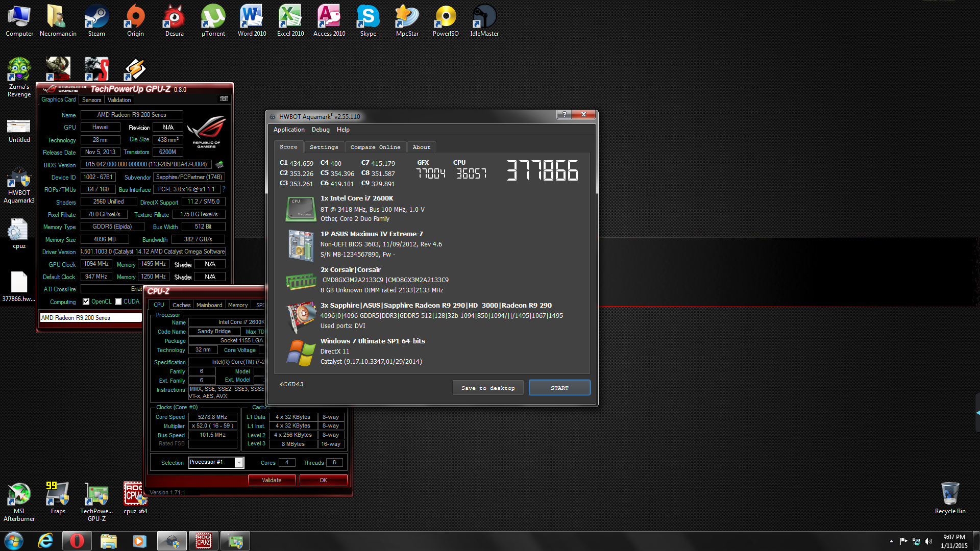This screenshot has width=980, height=551.
Task: Toggle CUDA checkbox in GPU-Z
Action: click(x=118, y=302)
